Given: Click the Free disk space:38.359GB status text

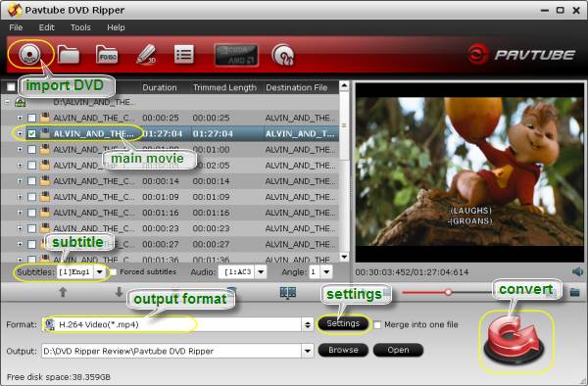Looking at the screenshot, I should [59, 377].
